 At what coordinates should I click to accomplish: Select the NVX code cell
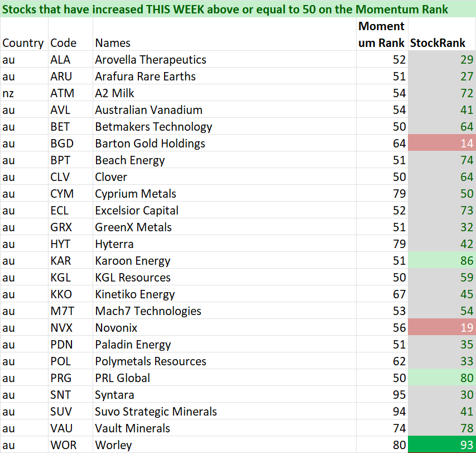click(70, 327)
